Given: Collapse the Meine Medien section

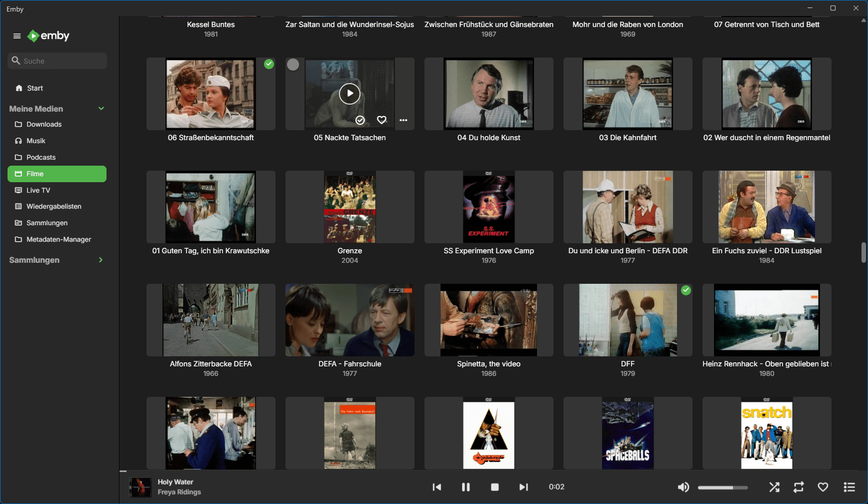Looking at the screenshot, I should (101, 109).
